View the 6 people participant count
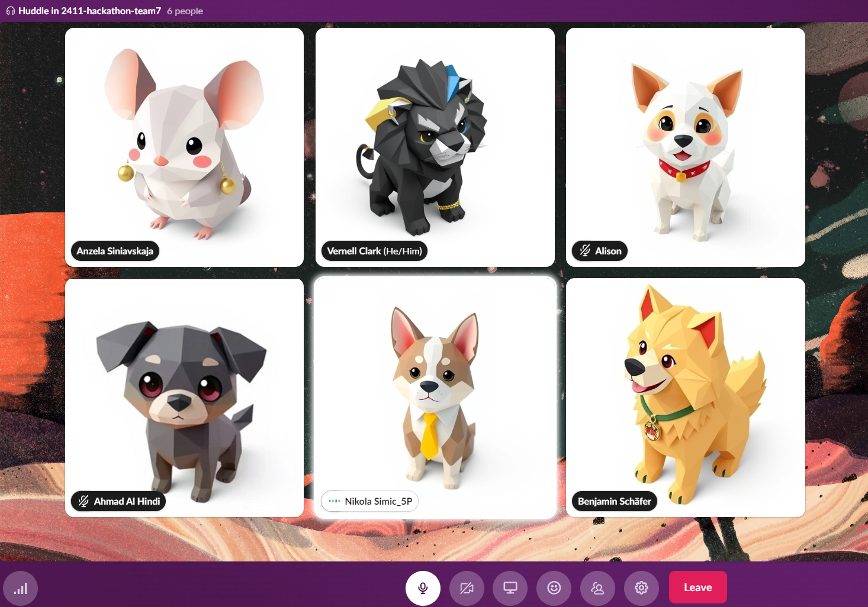This screenshot has height=607, width=868. (185, 11)
